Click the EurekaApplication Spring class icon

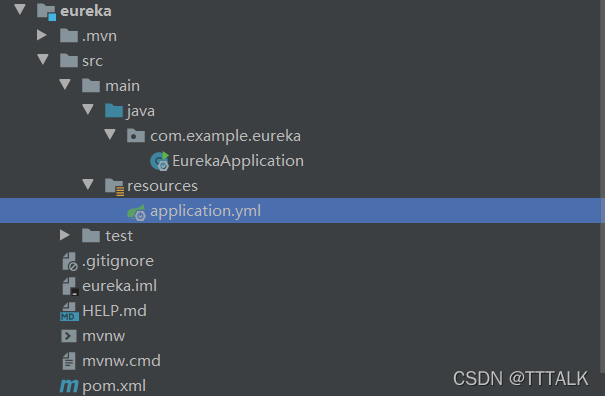tap(159, 161)
